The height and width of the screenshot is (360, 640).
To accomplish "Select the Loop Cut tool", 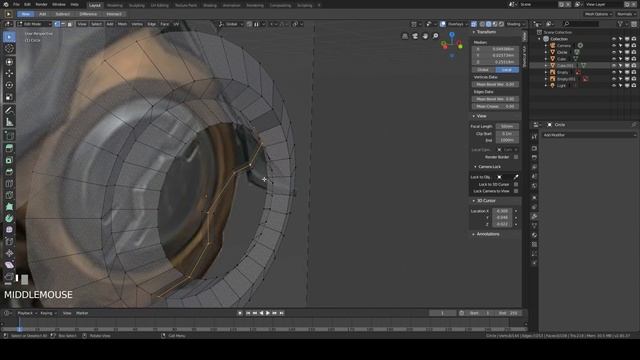I will pyautogui.click(x=9, y=184).
